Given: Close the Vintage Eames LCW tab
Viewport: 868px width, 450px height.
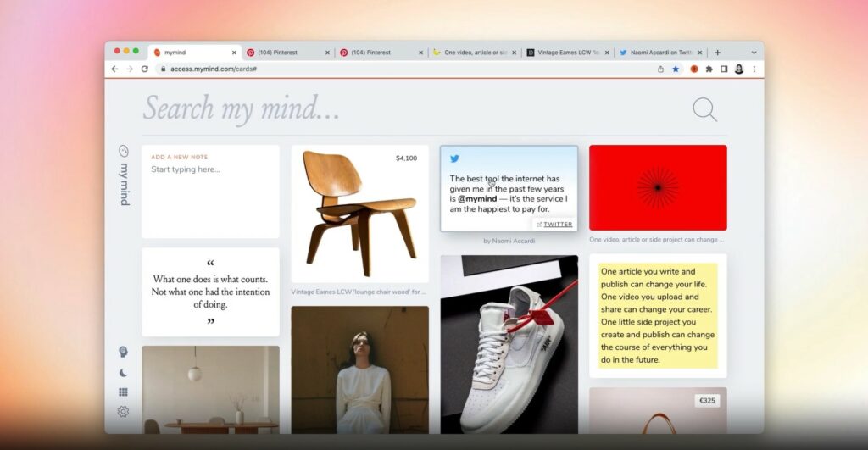Looking at the screenshot, I should click(607, 53).
